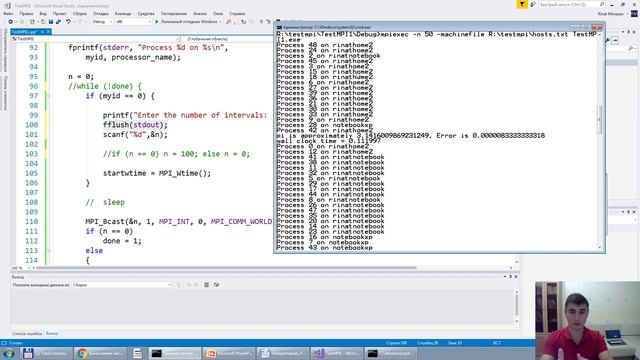This screenshot has height=360, width=640.
Task: Expand the debug target dropdown arrow
Action: coord(220,22)
